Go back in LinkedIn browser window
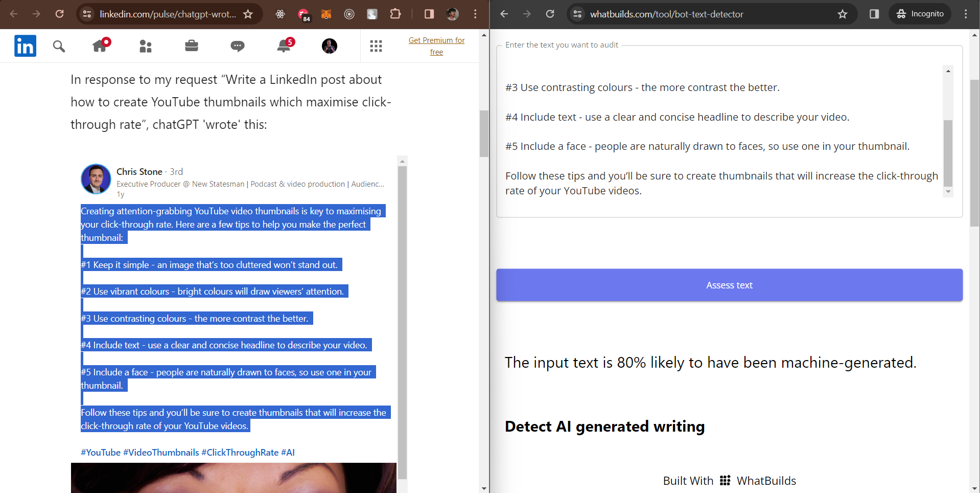Image resolution: width=980 pixels, height=493 pixels. click(14, 14)
